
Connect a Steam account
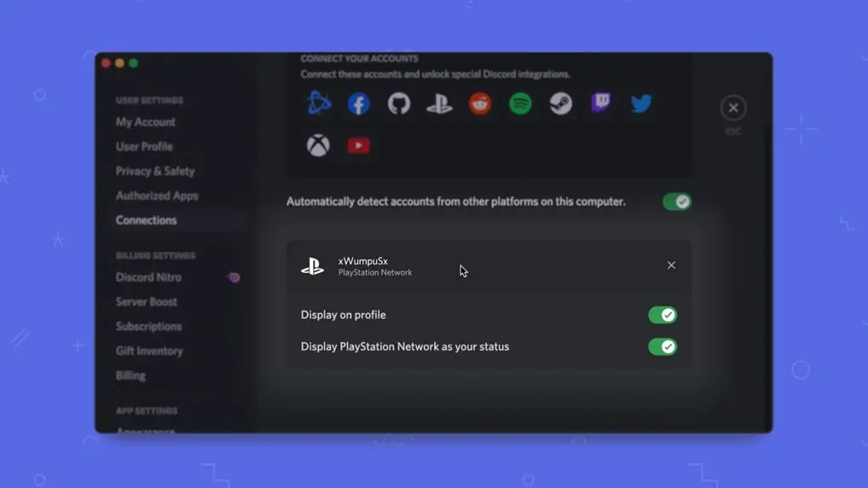(x=561, y=103)
